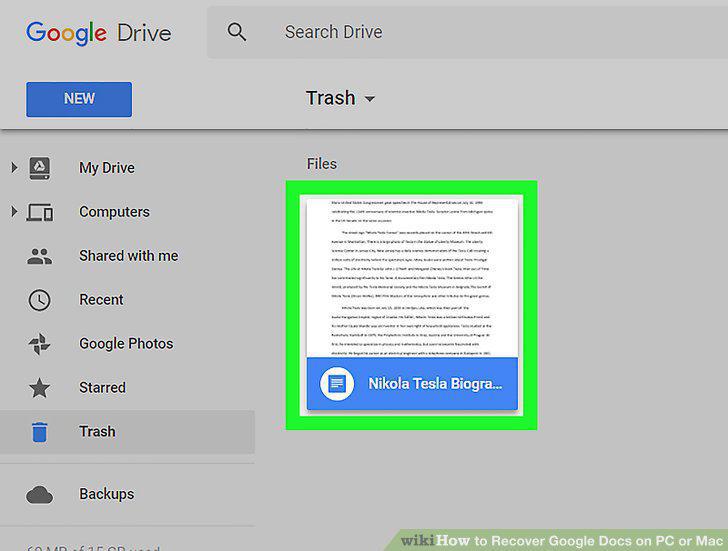This screenshot has width=728, height=551.
Task: Click the My Drive disk icon
Action: 40,168
